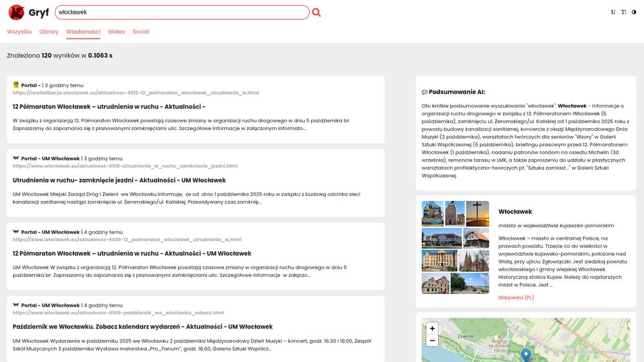Viewport: 644px width, 362px height.
Task: Open Utrudnienia w ruchu- zamknięcie jezdni headline
Action: coord(119,180)
